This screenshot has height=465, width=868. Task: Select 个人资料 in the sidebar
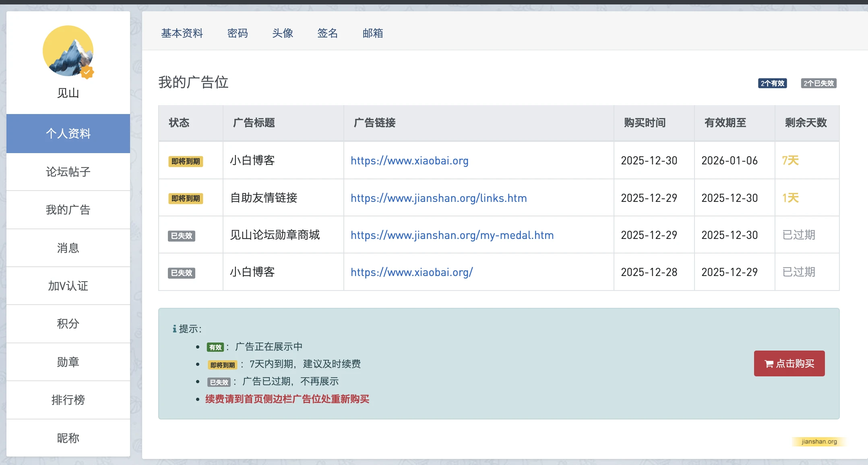coord(68,133)
